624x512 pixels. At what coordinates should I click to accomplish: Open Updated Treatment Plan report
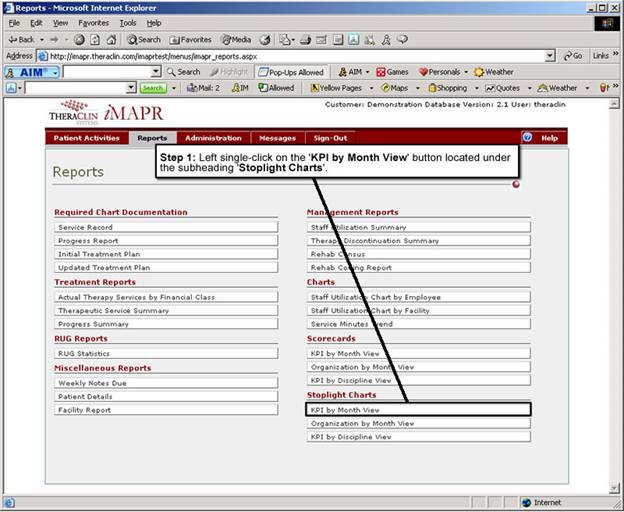pyautogui.click(x=166, y=268)
